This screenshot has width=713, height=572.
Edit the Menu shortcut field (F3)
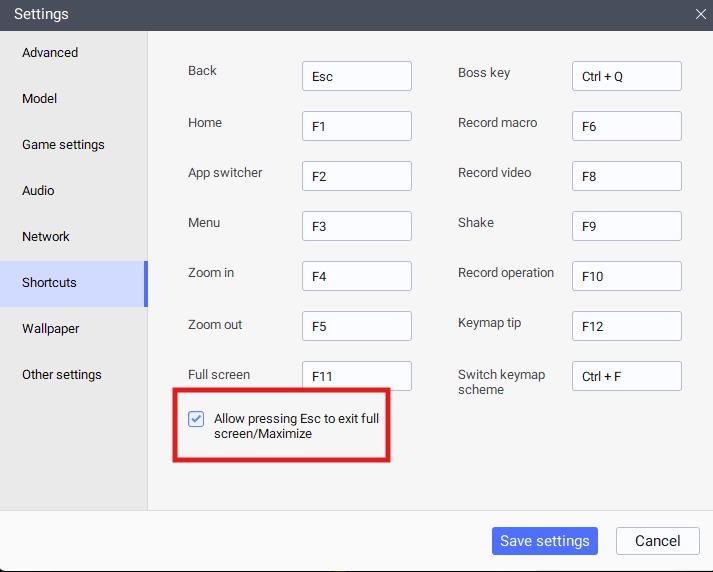coord(357,226)
